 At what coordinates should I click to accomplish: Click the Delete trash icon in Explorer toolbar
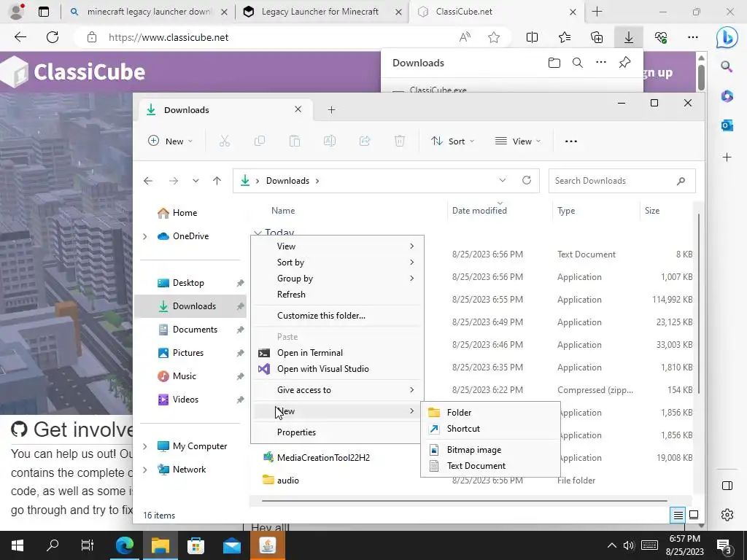click(x=400, y=141)
